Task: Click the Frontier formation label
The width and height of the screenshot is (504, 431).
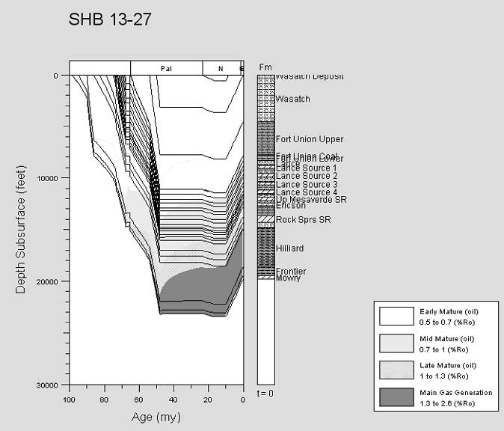Action: pos(290,271)
